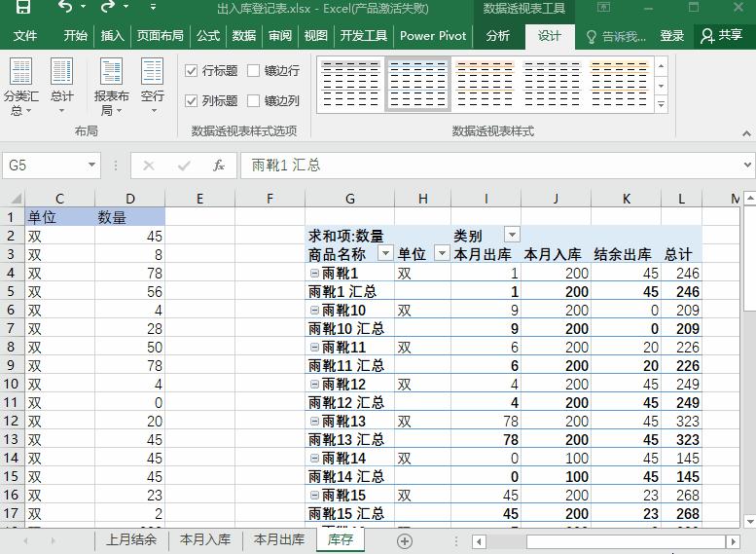Viewport: 756px width, 554px height.
Task: Apply the fourth plain pivot table style
Action: tap(552, 84)
